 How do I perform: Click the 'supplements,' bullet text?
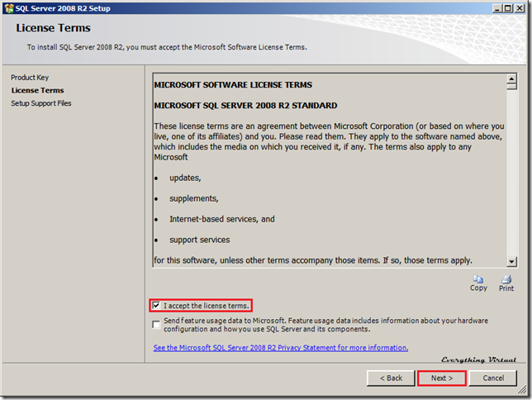194,198
